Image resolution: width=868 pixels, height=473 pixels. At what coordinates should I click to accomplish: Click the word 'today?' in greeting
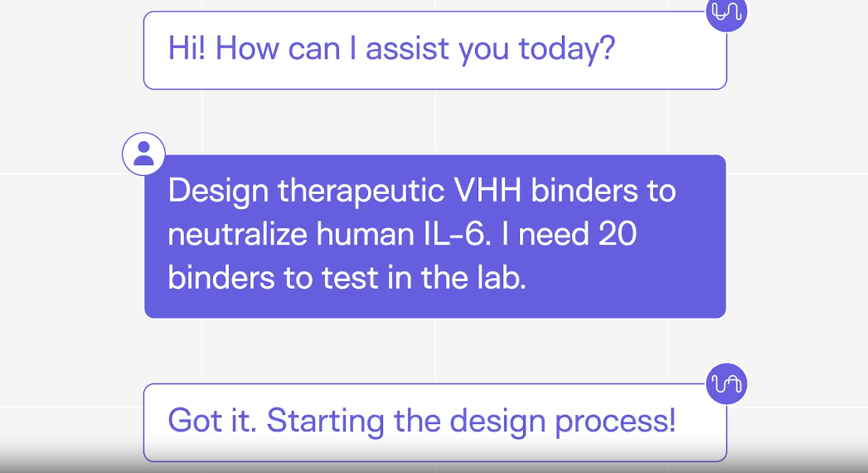coord(567,50)
